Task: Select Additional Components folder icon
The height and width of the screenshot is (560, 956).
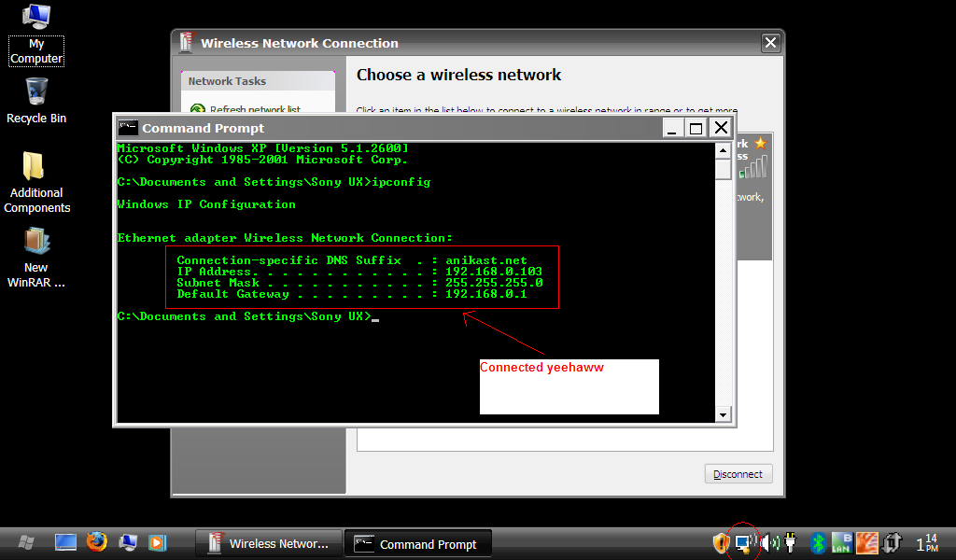Action: click(x=36, y=183)
